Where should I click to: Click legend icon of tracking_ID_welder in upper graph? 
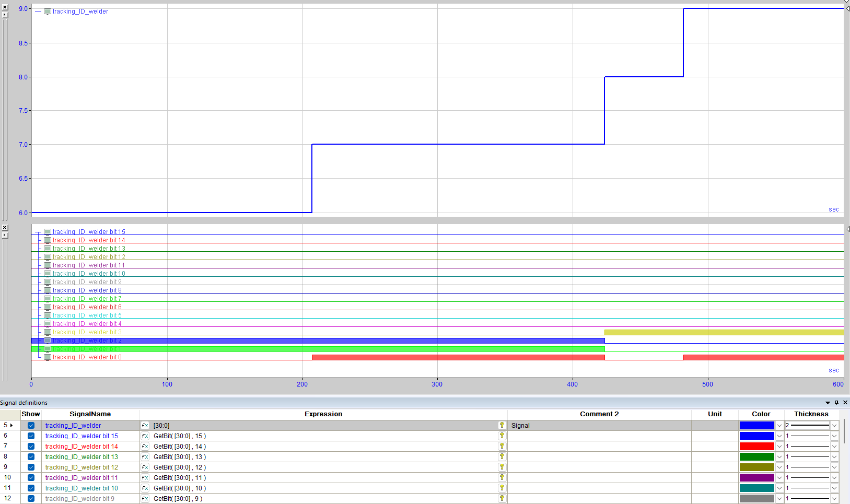pyautogui.click(x=48, y=11)
